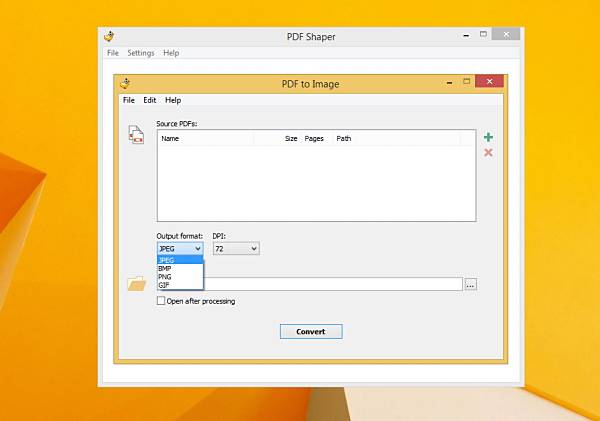Minimize the PDF Shaper main window

[x=466, y=35]
